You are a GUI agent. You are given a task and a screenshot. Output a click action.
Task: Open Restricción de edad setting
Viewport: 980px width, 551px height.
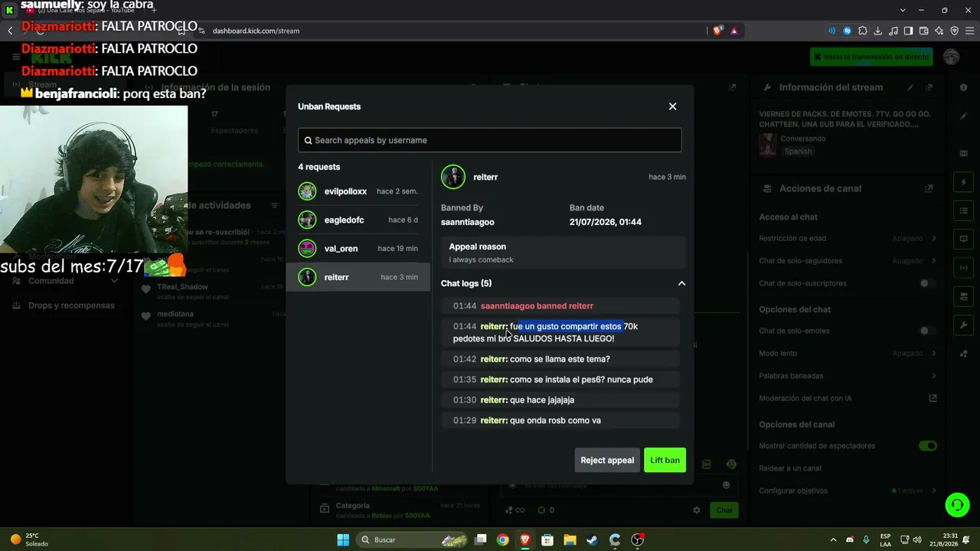point(848,239)
